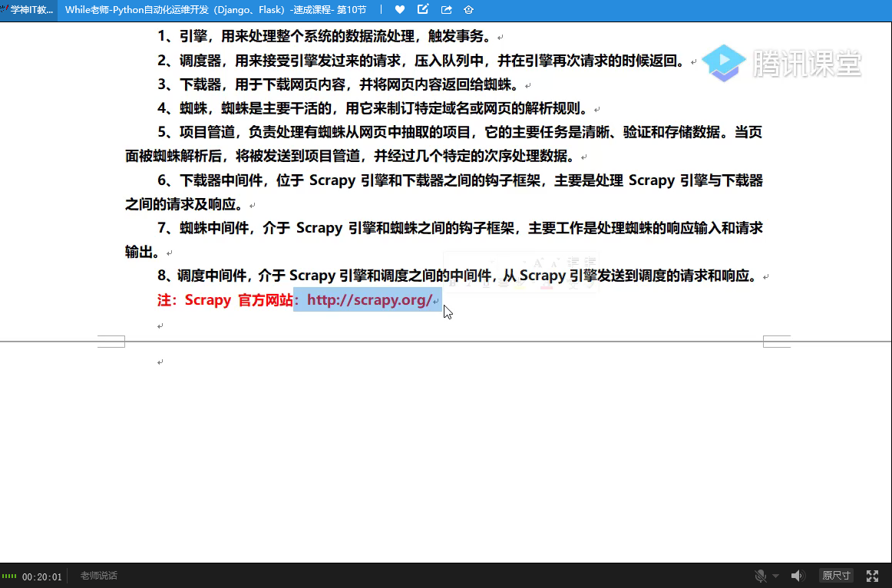Click the 老师说话 label in status bar
Viewport: 892px width, 588px height.
click(98, 576)
